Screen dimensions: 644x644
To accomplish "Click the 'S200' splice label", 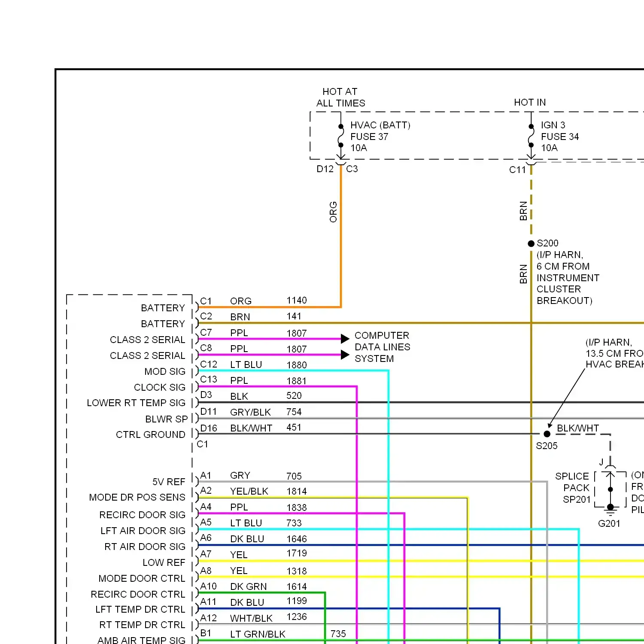I will (547, 243).
